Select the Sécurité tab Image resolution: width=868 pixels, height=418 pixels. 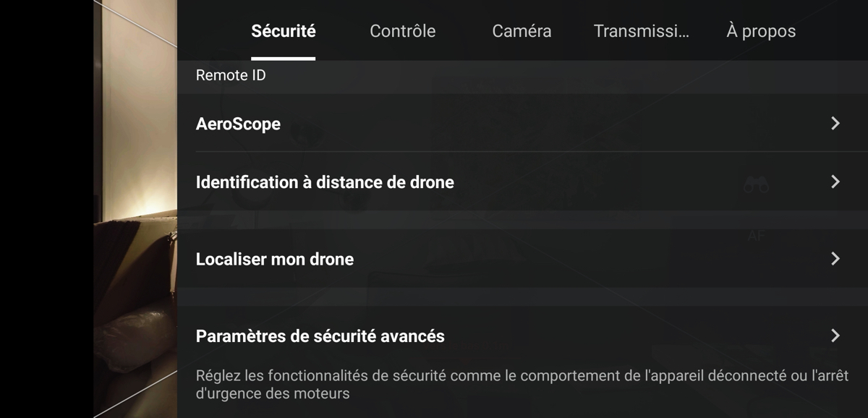coord(284,31)
